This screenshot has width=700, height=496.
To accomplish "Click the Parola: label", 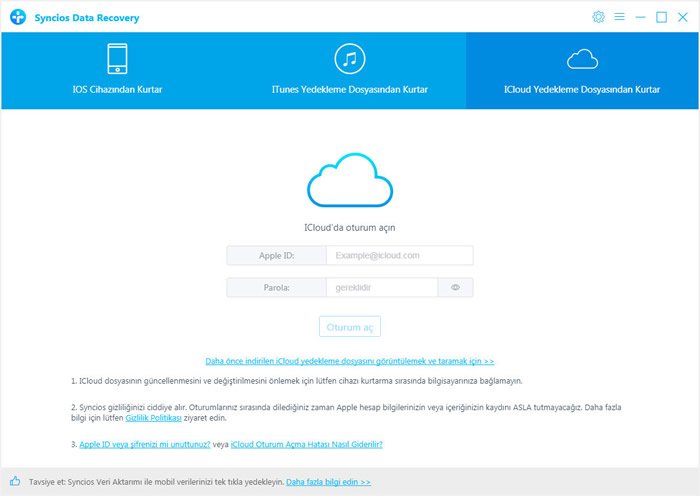I will pyautogui.click(x=276, y=288).
